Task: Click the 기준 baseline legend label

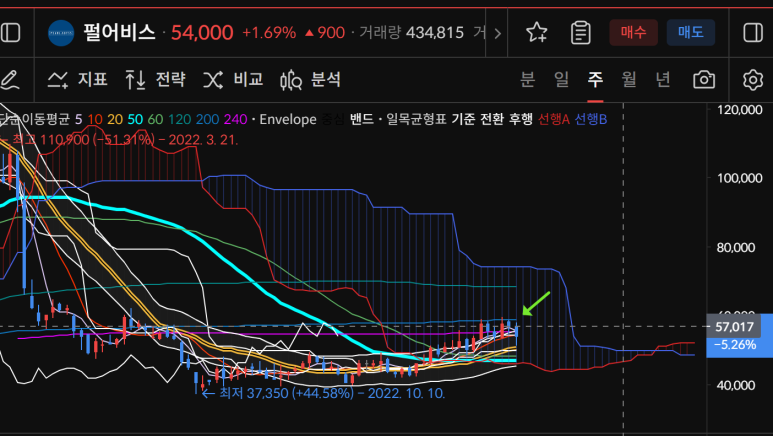Action: (463, 119)
